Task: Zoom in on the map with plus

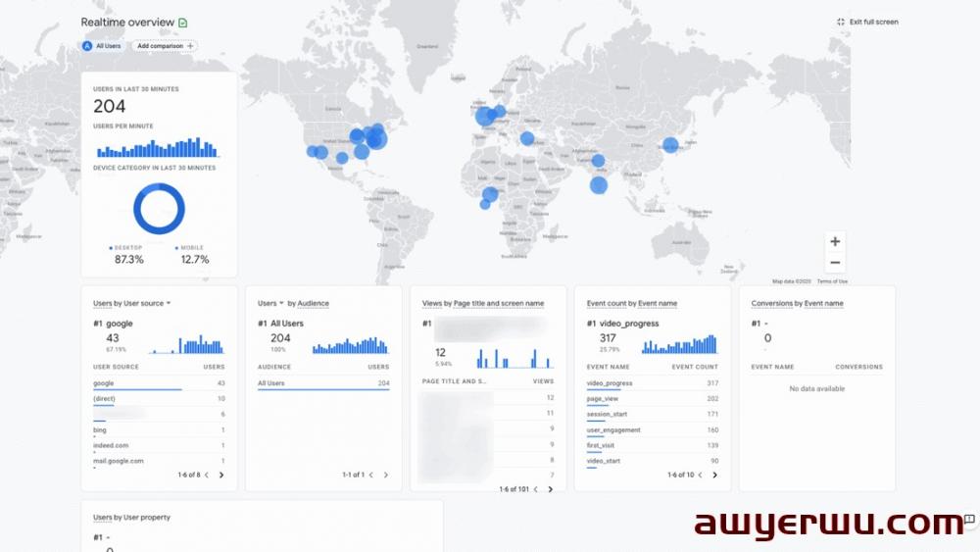Action: (835, 241)
